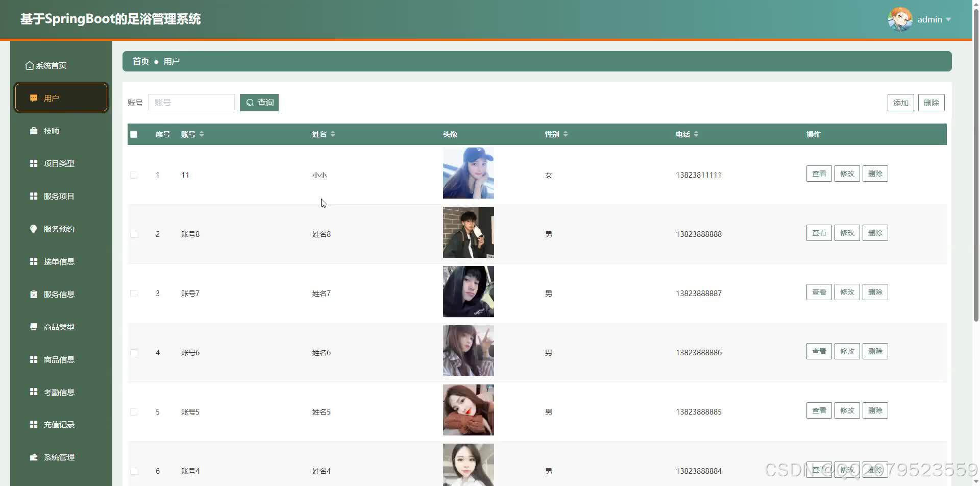
Task: Click phone number 13823888885
Action: point(699,412)
